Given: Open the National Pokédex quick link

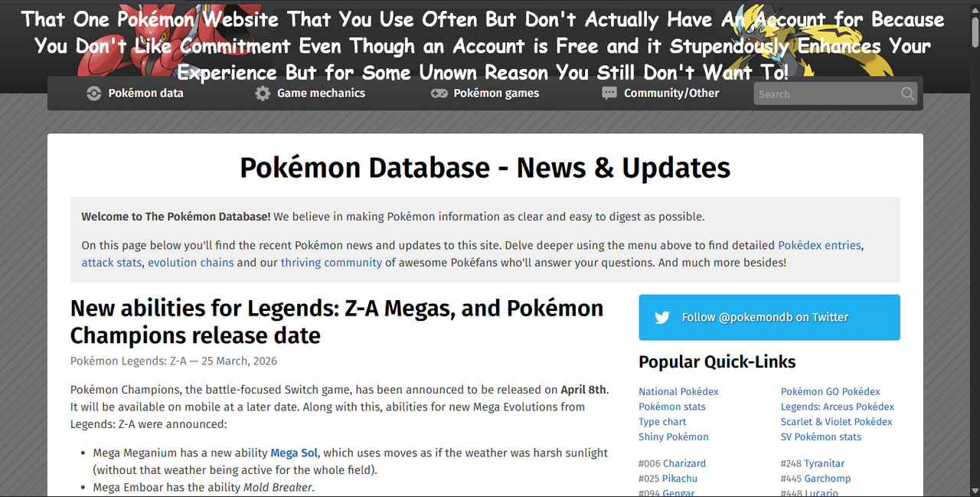Looking at the screenshot, I should (678, 391).
